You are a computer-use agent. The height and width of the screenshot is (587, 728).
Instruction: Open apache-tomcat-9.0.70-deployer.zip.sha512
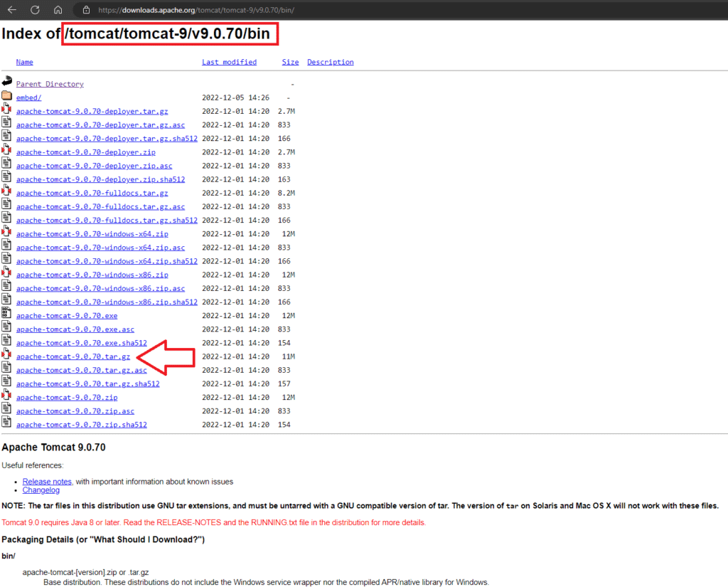pos(100,179)
